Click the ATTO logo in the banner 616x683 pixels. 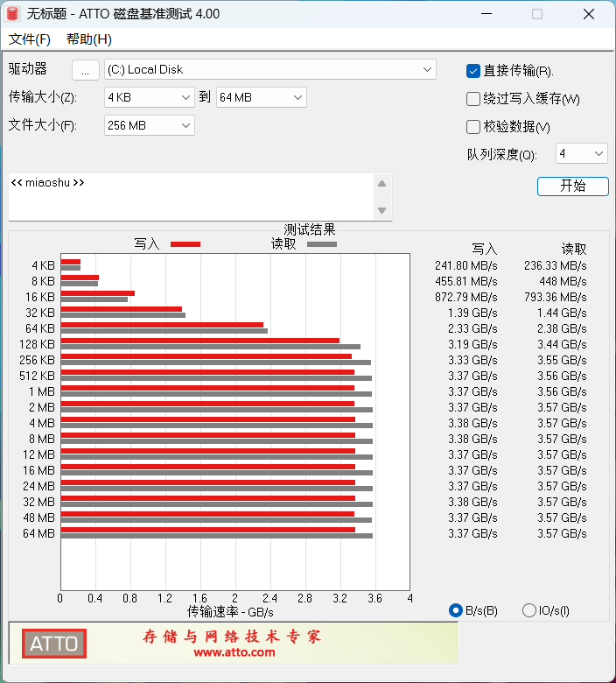point(54,644)
